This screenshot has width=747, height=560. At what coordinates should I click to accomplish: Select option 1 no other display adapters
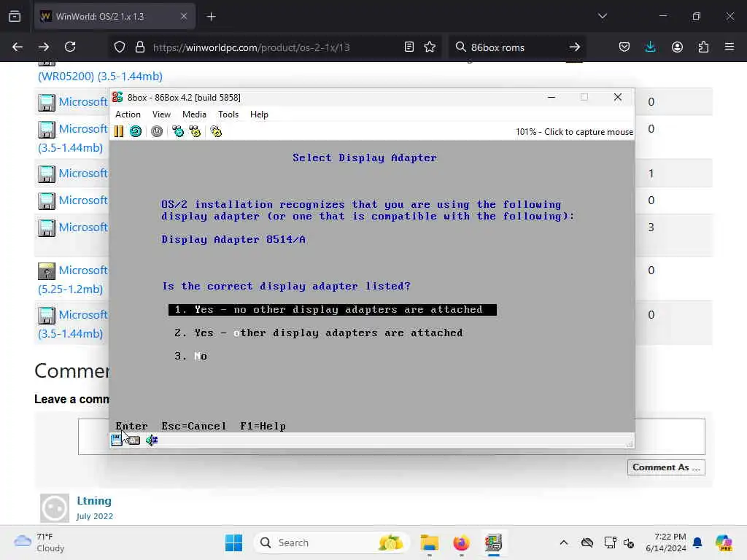pyautogui.click(x=333, y=310)
